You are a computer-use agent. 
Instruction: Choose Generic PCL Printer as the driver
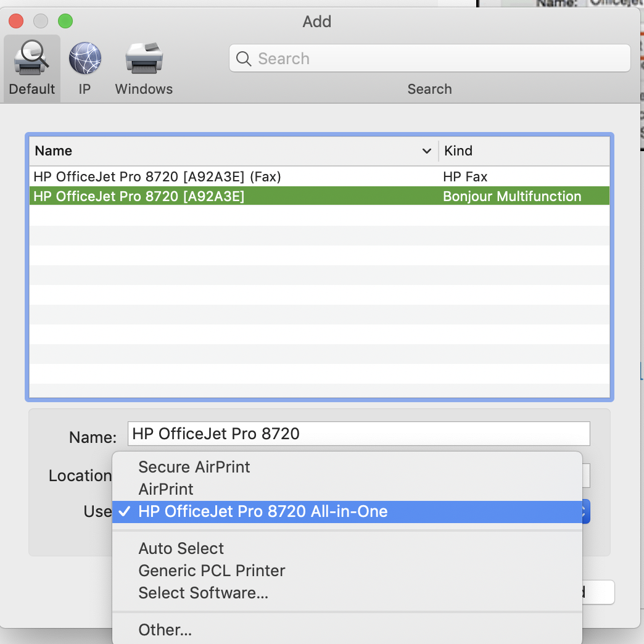coord(210,571)
